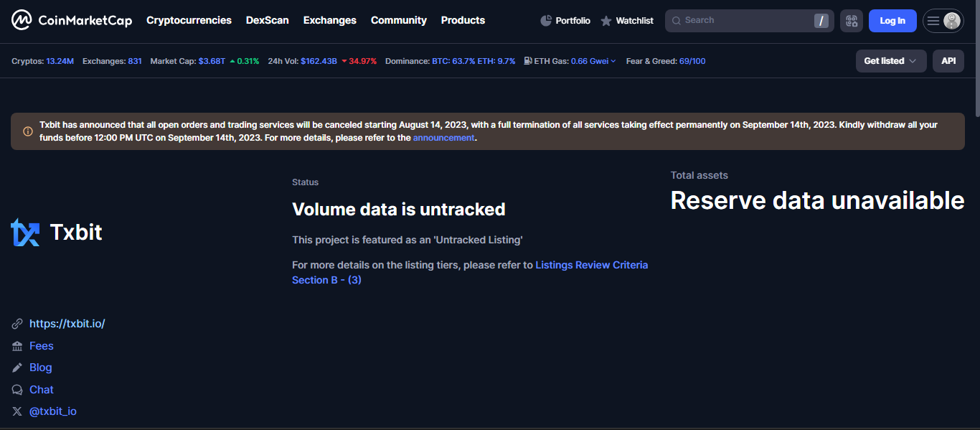Expand the Get listed dropdown
This screenshot has height=430, width=980.
pos(891,61)
